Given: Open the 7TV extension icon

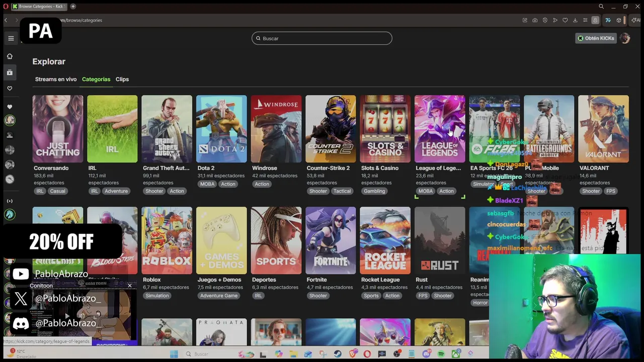Looking at the screenshot, I should click(608, 20).
